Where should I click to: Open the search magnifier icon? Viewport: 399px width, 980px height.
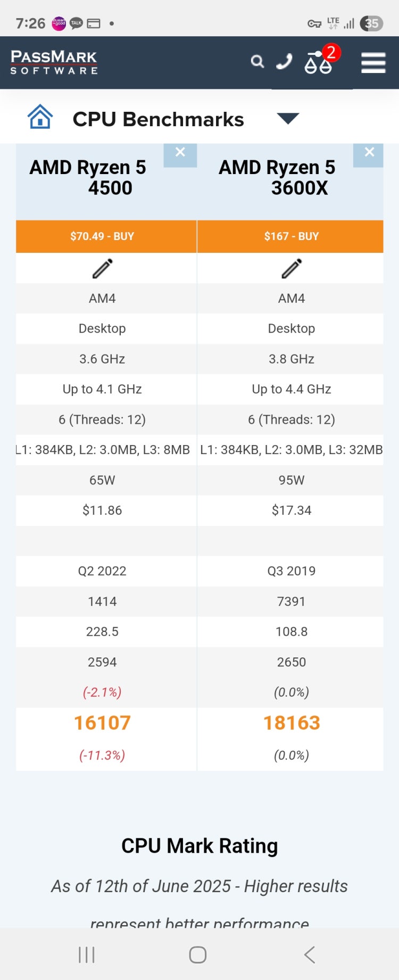point(257,62)
